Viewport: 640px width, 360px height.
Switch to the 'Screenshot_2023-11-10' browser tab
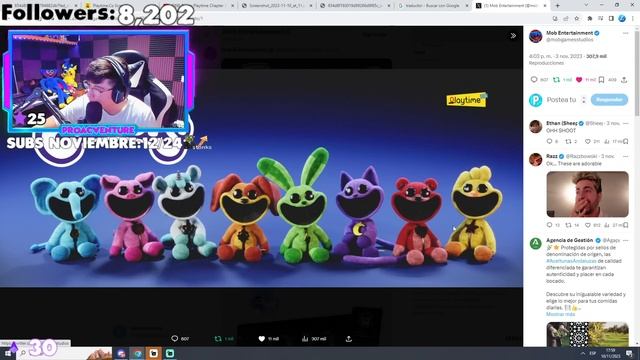tap(276, 6)
